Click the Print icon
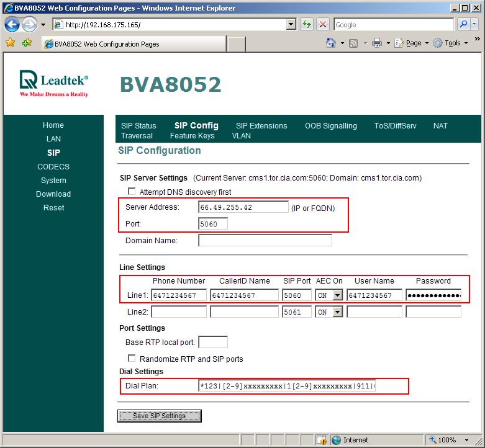The width and height of the screenshot is (485, 448). 376,43
